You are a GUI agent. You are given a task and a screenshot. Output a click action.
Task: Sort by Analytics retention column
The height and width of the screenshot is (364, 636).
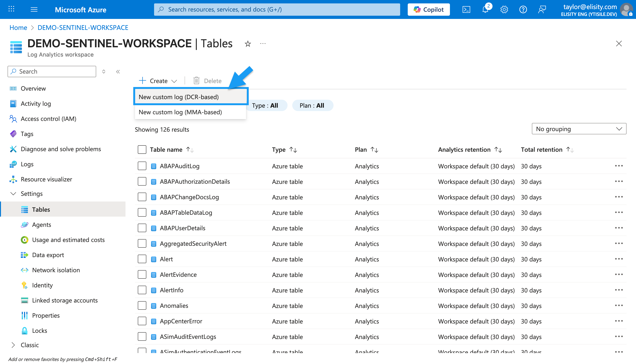pos(498,149)
